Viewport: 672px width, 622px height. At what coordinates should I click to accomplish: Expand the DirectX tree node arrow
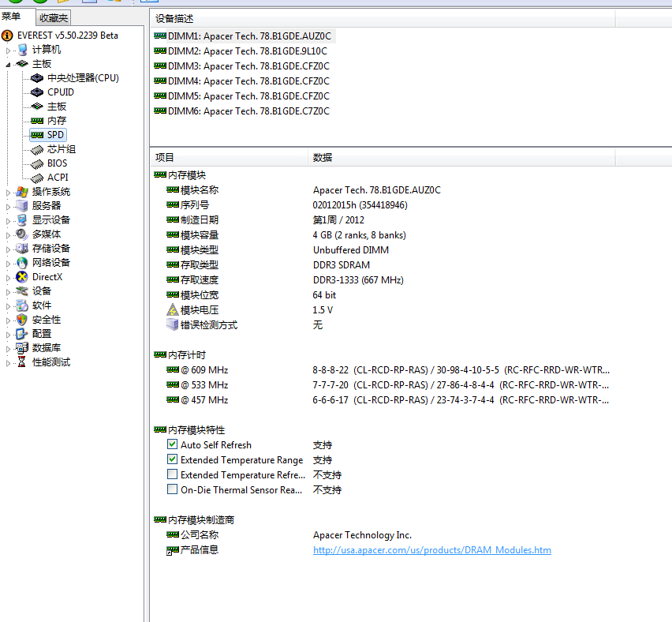pos(8,278)
